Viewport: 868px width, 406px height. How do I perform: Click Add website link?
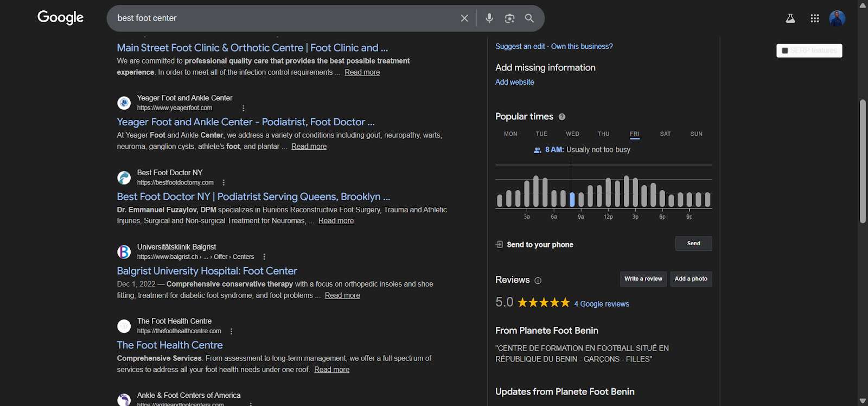[515, 82]
